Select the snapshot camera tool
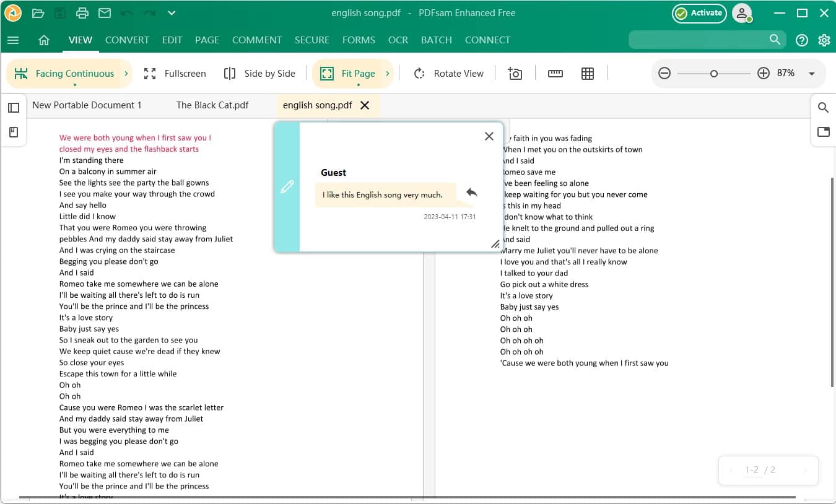 click(x=515, y=73)
